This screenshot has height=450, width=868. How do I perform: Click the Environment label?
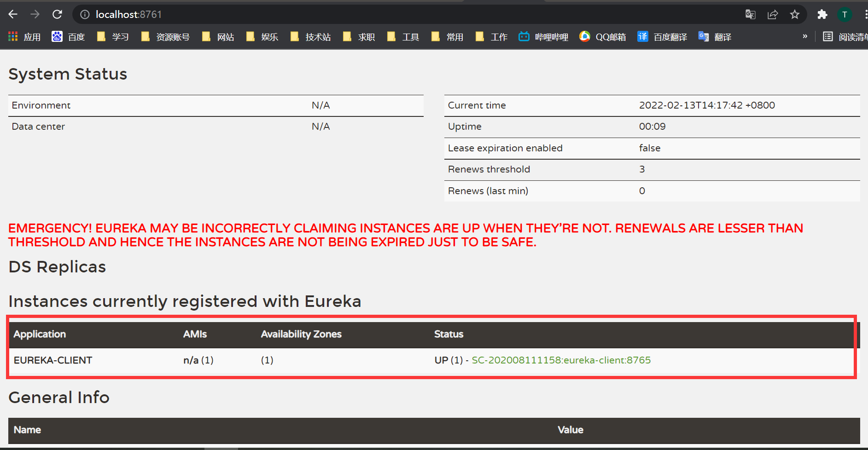tap(41, 105)
